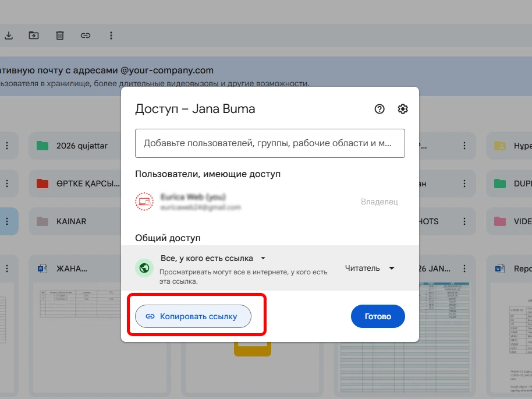Click the Word icon beside ЖАНА file
The height and width of the screenshot is (399, 532).
[42, 269]
